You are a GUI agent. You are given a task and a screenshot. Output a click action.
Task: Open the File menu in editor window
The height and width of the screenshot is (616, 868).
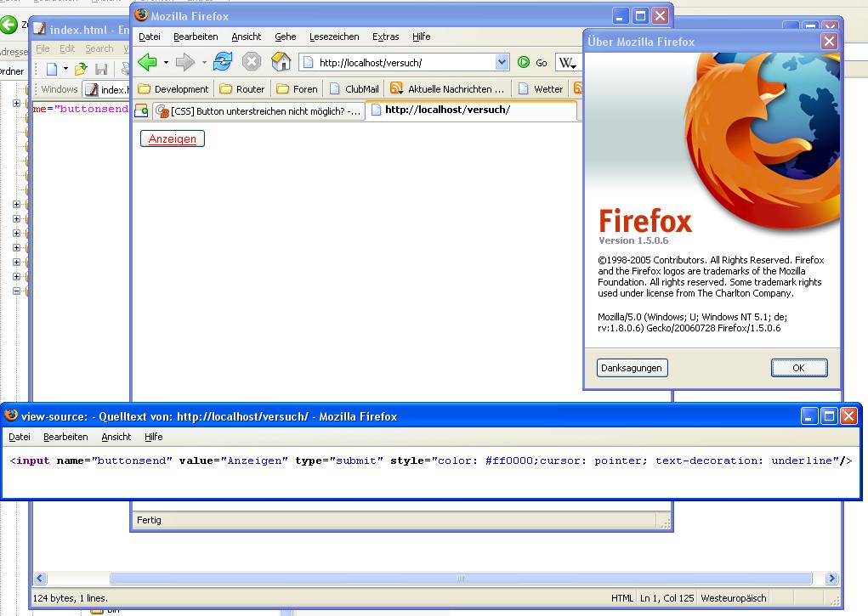(43, 48)
